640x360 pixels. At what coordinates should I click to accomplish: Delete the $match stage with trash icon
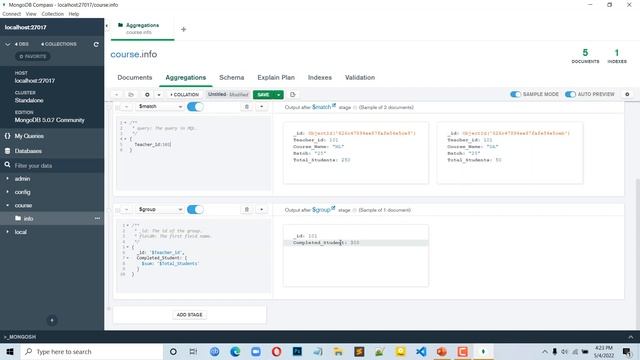(247, 107)
